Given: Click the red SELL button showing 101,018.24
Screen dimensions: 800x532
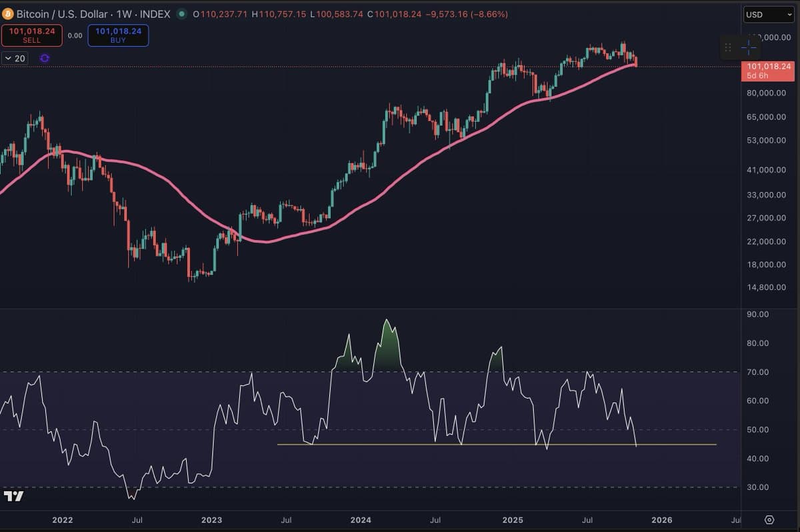Looking at the screenshot, I should pos(31,35).
